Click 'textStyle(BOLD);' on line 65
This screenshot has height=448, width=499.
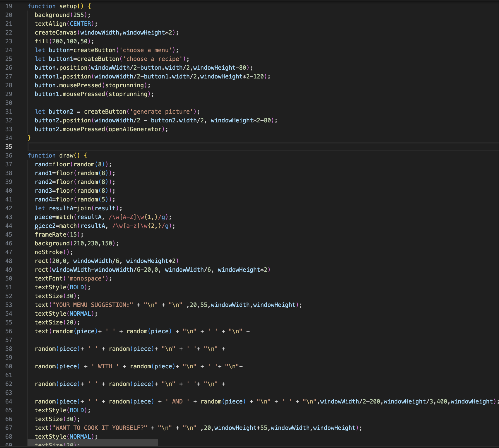(x=63, y=410)
